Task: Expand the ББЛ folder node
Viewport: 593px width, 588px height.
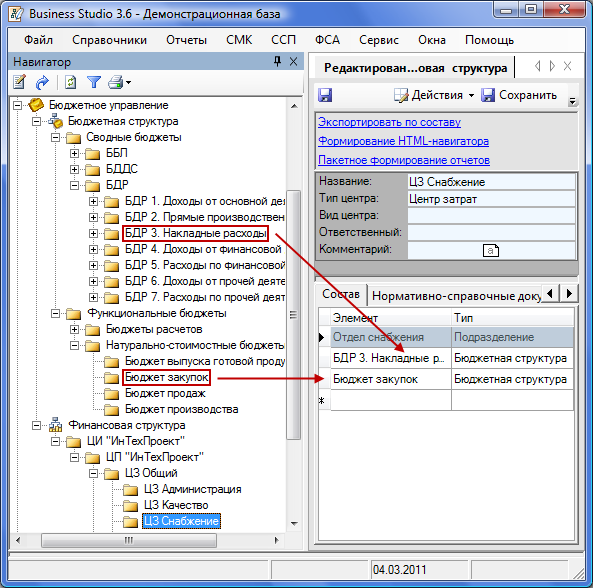Action: pos(75,154)
